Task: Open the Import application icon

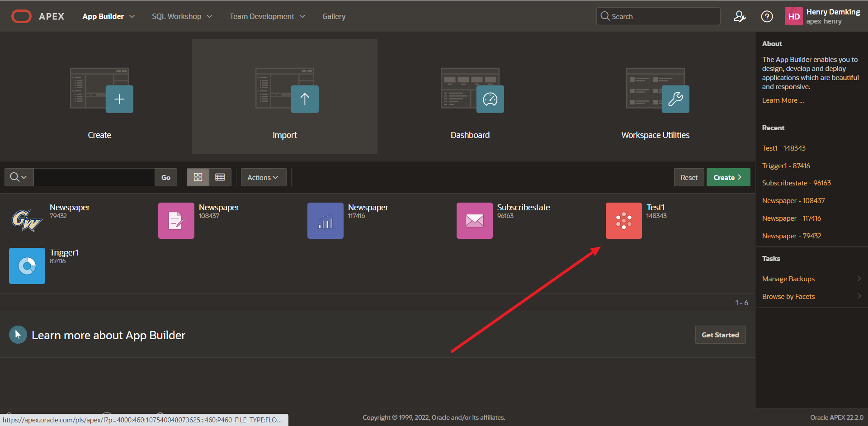Action: pyautogui.click(x=287, y=90)
